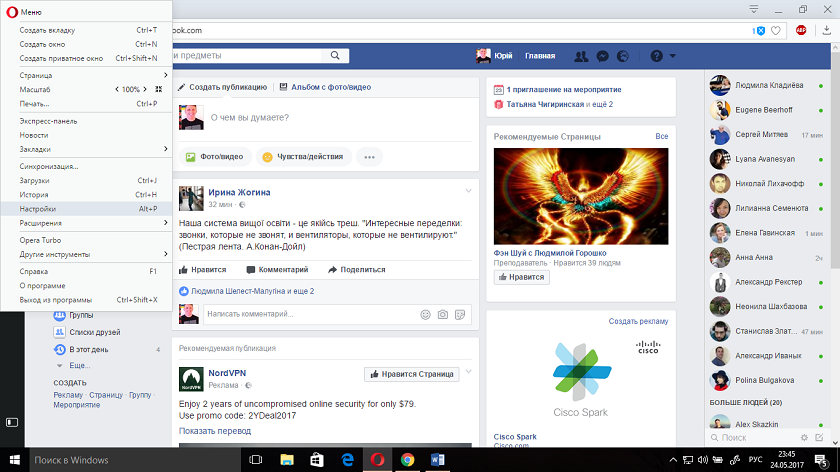Click the Показать перевод link
The image size is (840, 472).
214,430
